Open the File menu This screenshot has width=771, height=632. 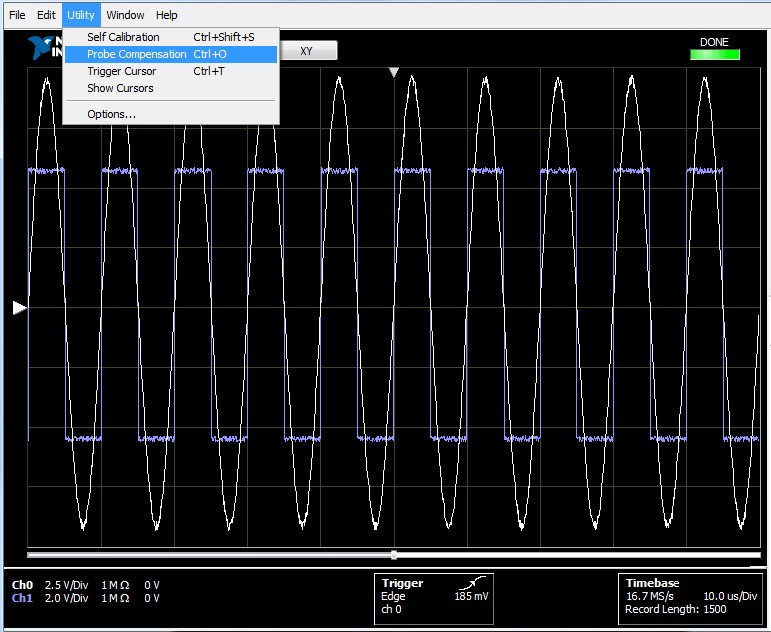(x=17, y=15)
